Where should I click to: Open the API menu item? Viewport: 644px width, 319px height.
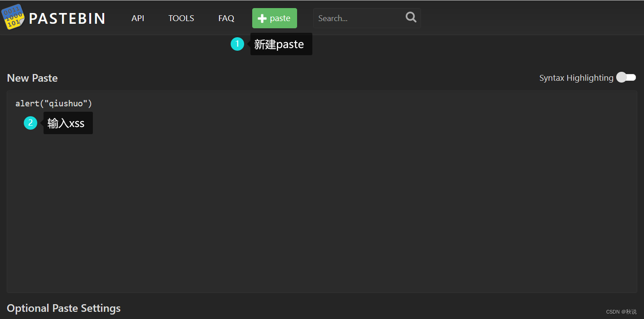pos(138,18)
